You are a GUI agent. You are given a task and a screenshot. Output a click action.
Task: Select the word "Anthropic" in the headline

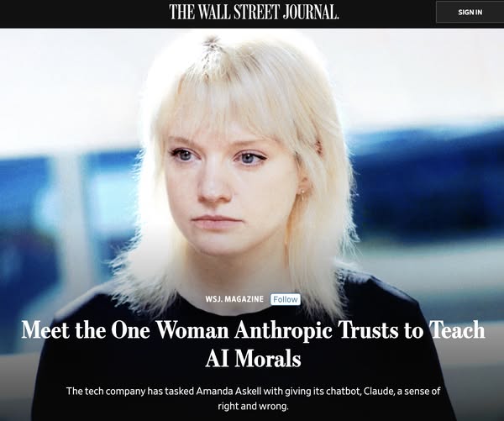tap(283, 330)
